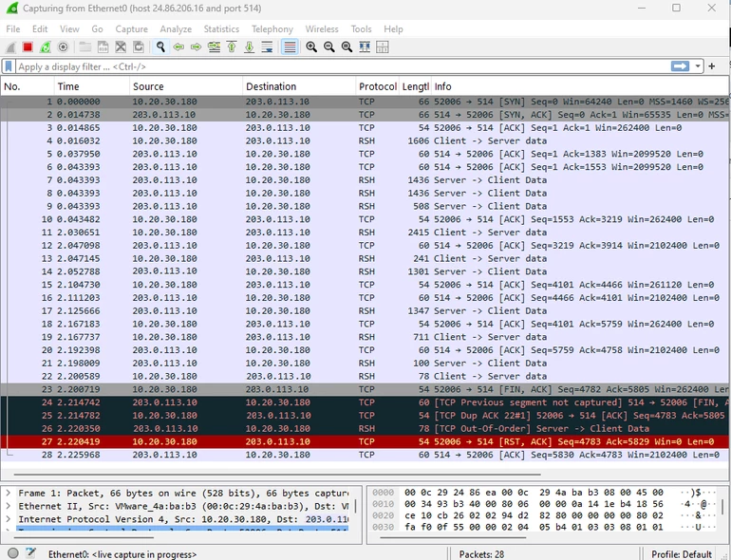
Task: Open the Wireless menu
Action: pos(322,28)
